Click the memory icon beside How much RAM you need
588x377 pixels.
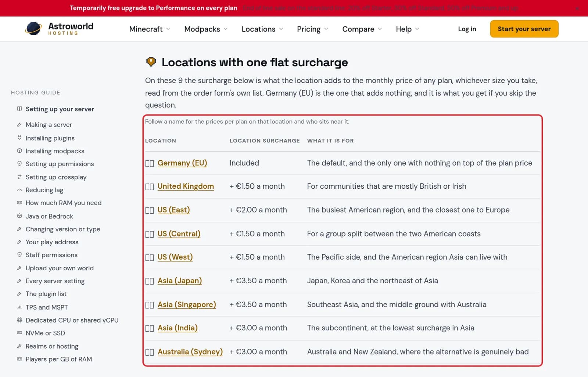[19, 203]
